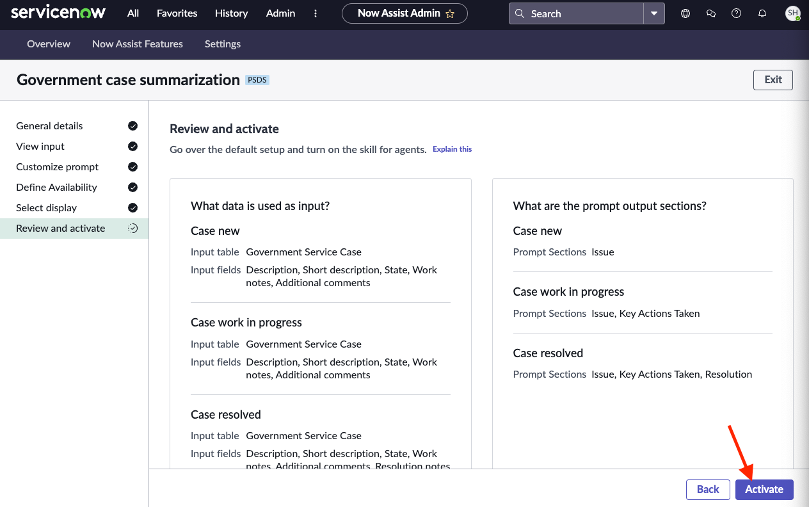Click the favorite star in Now Assist Admin pill
This screenshot has height=508, width=810.
pos(450,14)
